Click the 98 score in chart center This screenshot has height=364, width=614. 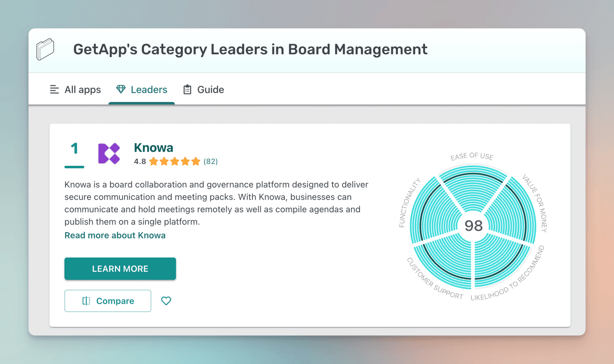tap(473, 226)
